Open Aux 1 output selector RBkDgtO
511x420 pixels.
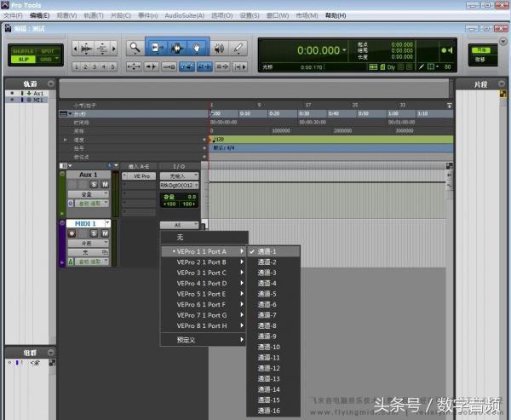click(179, 185)
